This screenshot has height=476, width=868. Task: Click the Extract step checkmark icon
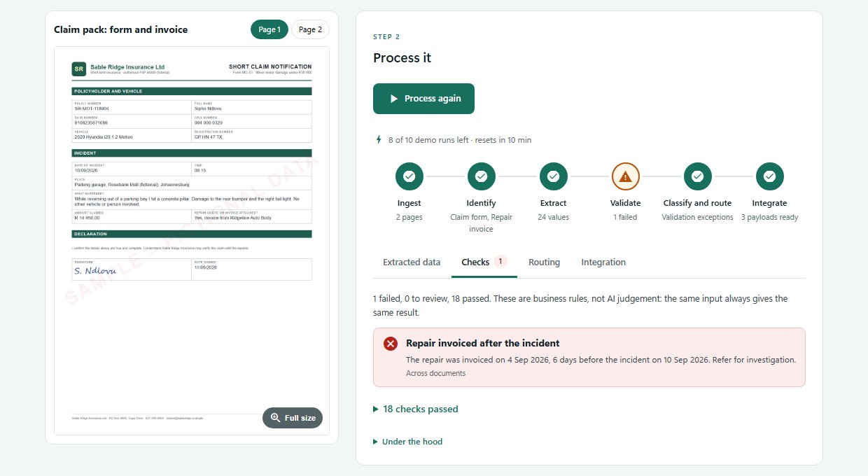[x=553, y=176]
